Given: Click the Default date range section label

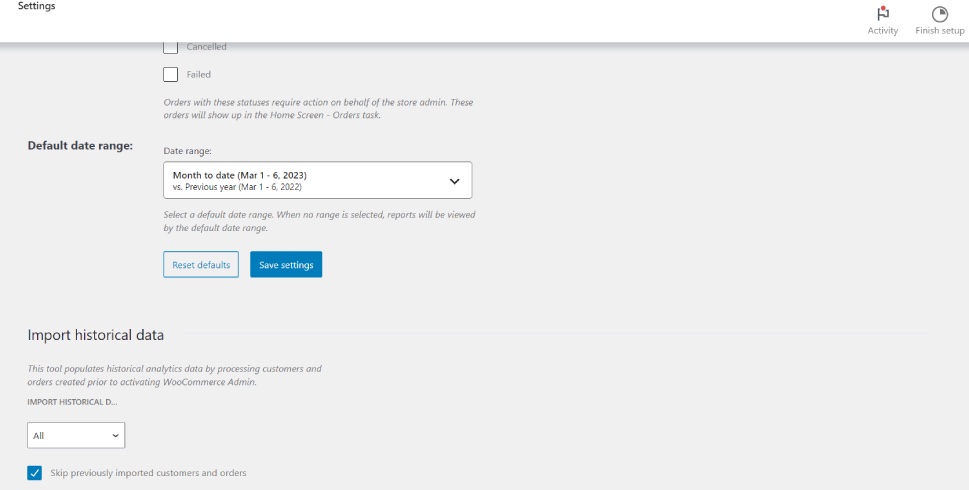Looking at the screenshot, I should 80,146.
